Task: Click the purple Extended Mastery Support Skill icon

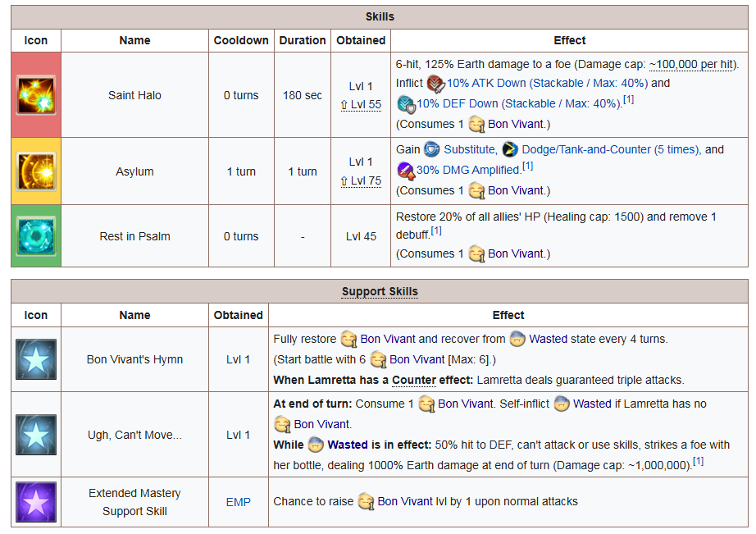Action: pos(36,502)
